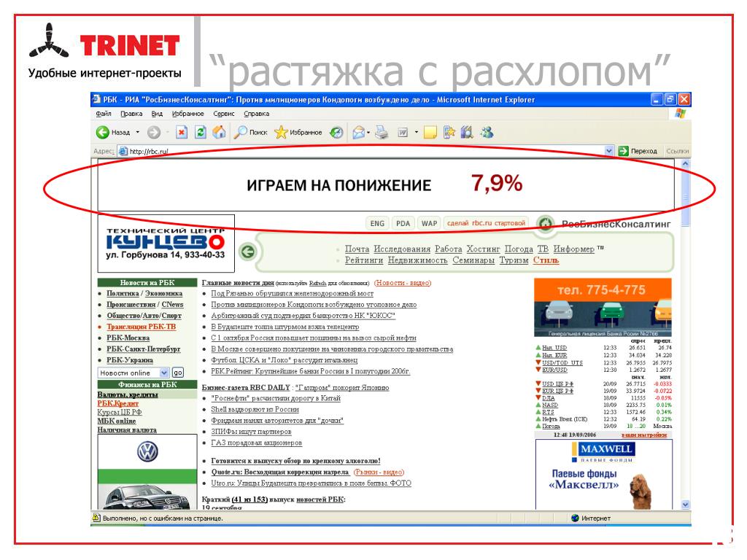
Task: Click the yellow Discuss note icon
Action: click(430, 133)
